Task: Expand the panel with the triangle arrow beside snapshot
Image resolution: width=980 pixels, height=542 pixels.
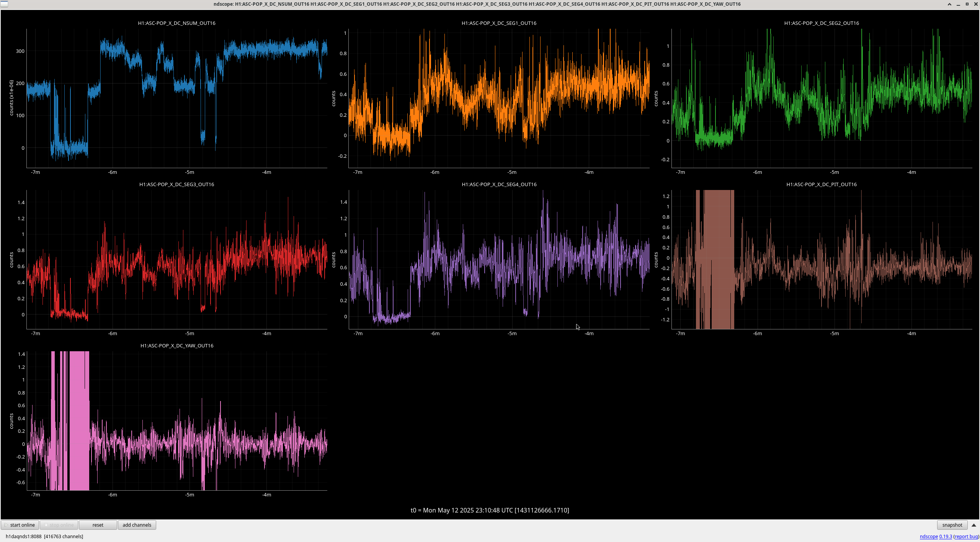Action: click(974, 525)
